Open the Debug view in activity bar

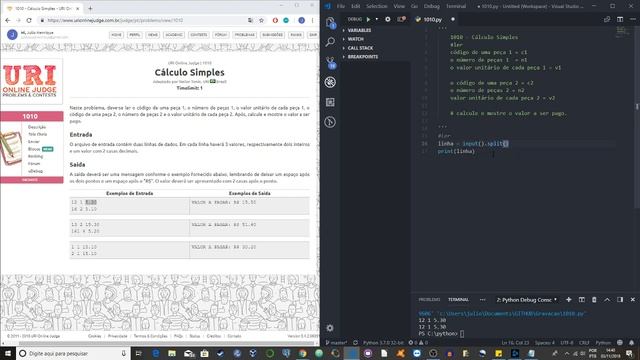tap(330, 82)
